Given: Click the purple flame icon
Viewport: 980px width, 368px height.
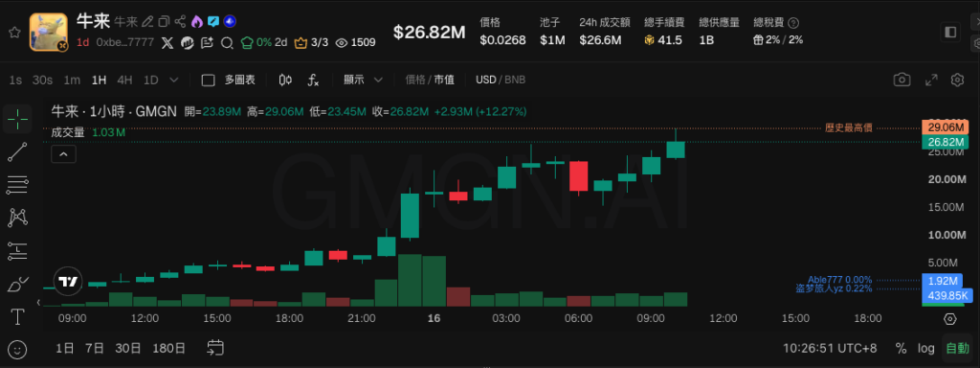Looking at the screenshot, I should (197, 22).
